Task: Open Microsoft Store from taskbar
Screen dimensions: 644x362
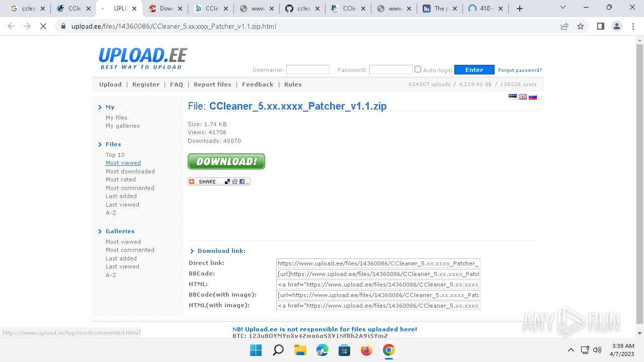Action: tap(345, 350)
